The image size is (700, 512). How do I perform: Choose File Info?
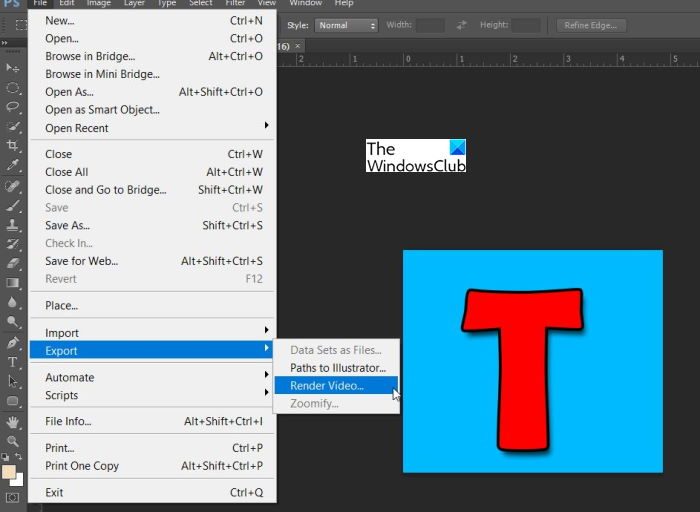point(152,421)
